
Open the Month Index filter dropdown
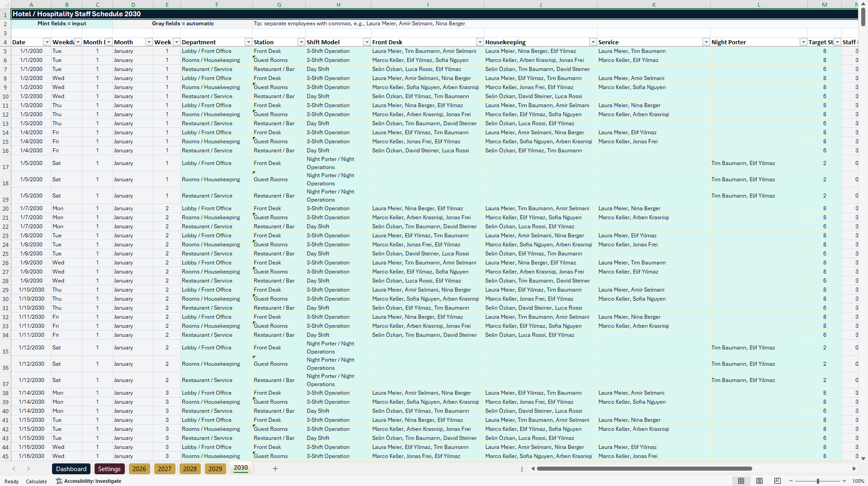(x=109, y=42)
